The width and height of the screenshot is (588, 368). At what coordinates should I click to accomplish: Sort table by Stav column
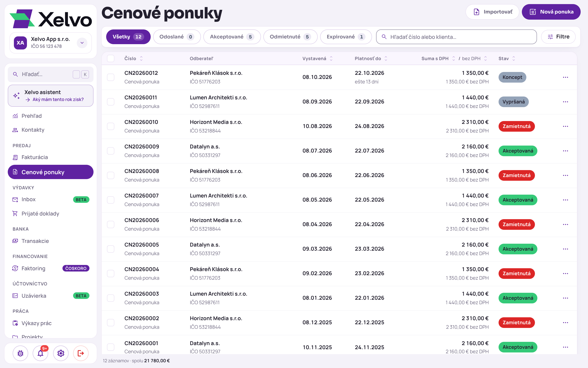point(507,58)
